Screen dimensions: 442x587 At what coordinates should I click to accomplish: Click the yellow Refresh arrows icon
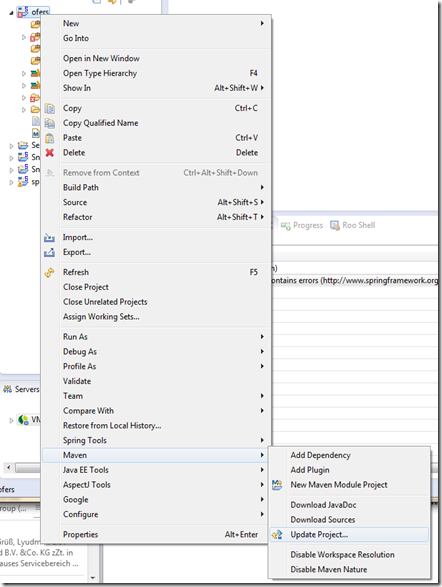(49, 273)
